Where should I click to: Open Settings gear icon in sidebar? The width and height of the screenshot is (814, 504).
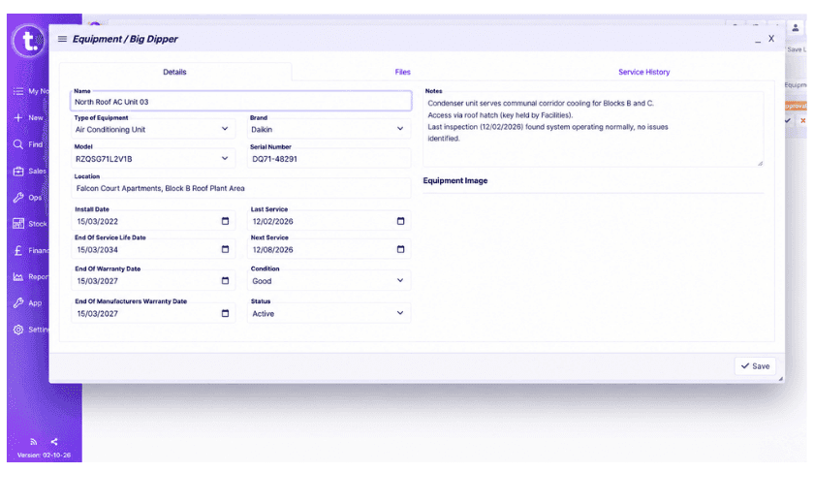pyautogui.click(x=18, y=330)
